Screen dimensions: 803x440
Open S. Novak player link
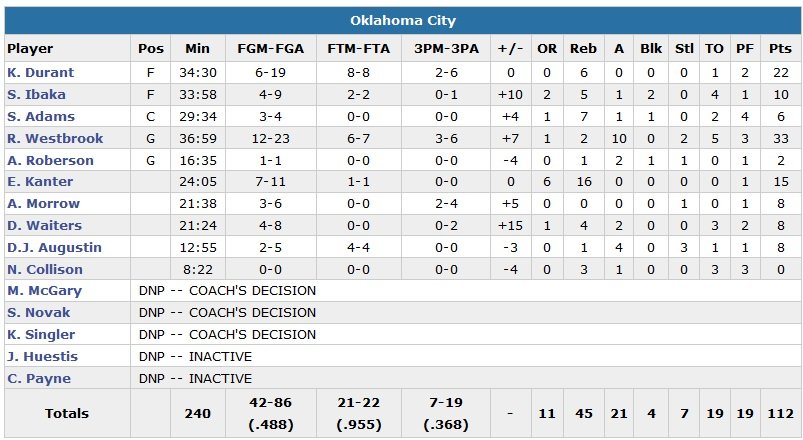click(x=38, y=313)
